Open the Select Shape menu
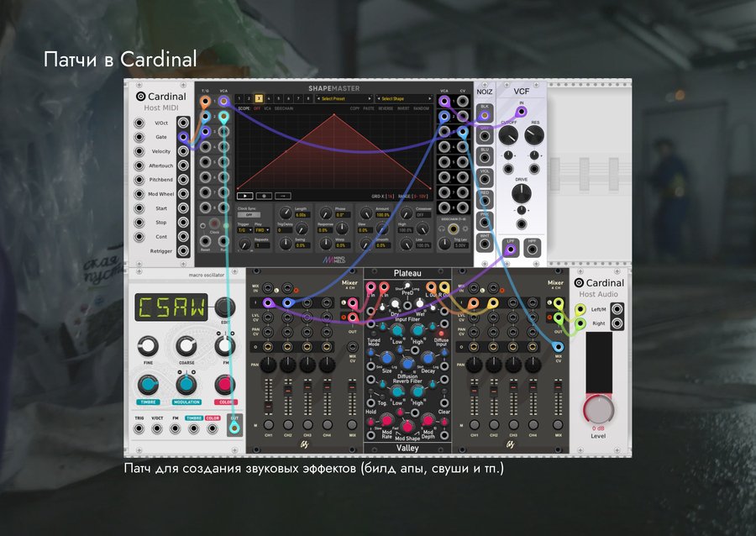The width and height of the screenshot is (756, 536). tap(404, 99)
